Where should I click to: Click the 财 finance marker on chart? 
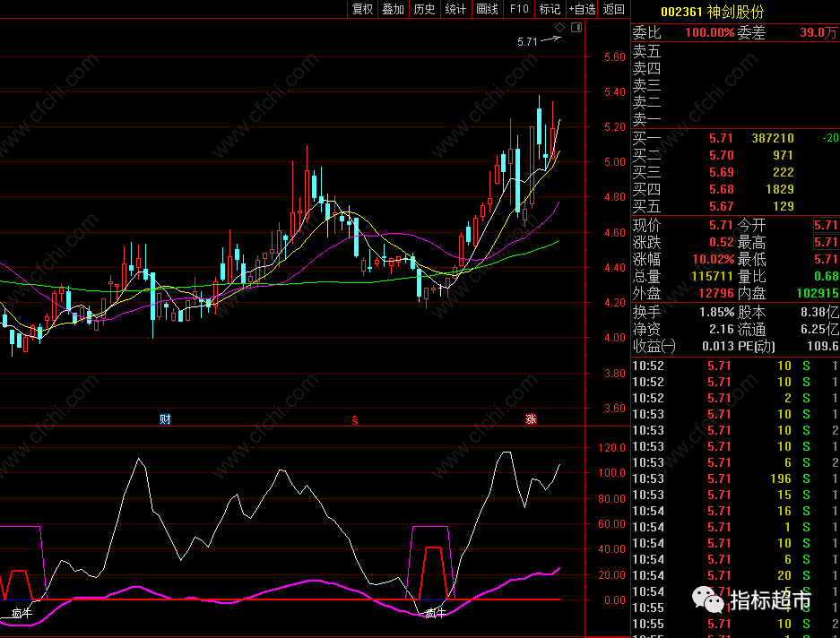[x=165, y=418]
